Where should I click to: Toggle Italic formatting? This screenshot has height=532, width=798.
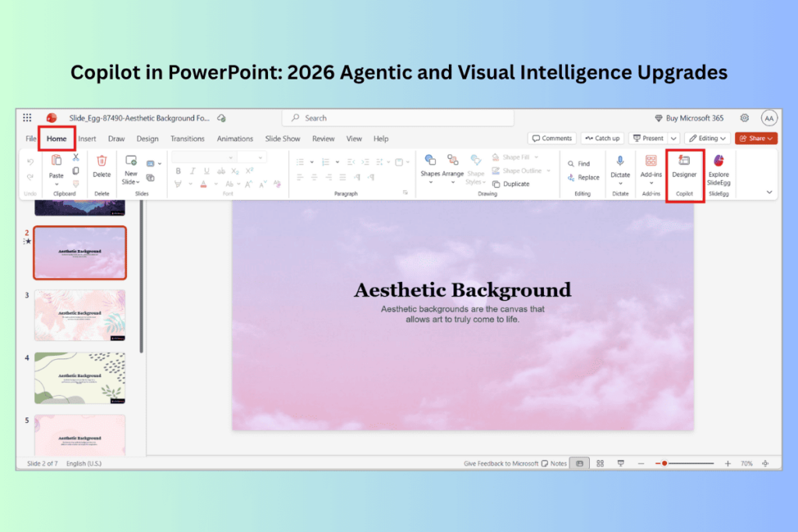pos(192,171)
